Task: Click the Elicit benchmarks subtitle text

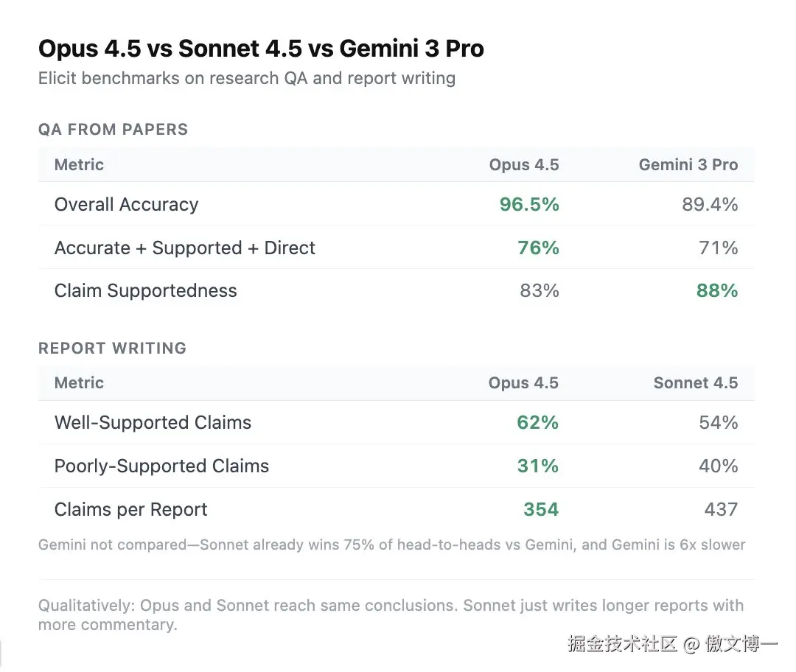Action: [246, 77]
